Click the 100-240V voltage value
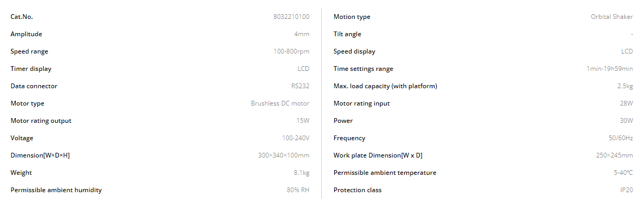This screenshot has height=199, width=644. coord(296,138)
